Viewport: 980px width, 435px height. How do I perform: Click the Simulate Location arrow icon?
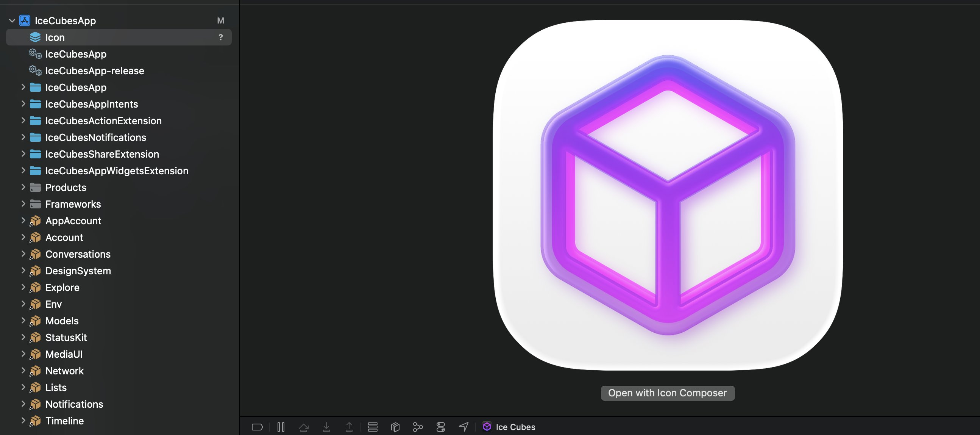(463, 427)
